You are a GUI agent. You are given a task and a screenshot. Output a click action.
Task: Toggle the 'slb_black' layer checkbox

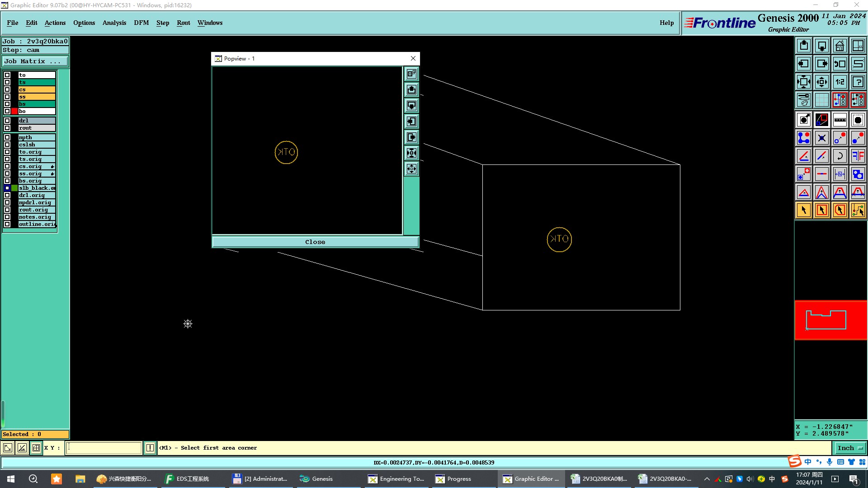7,188
